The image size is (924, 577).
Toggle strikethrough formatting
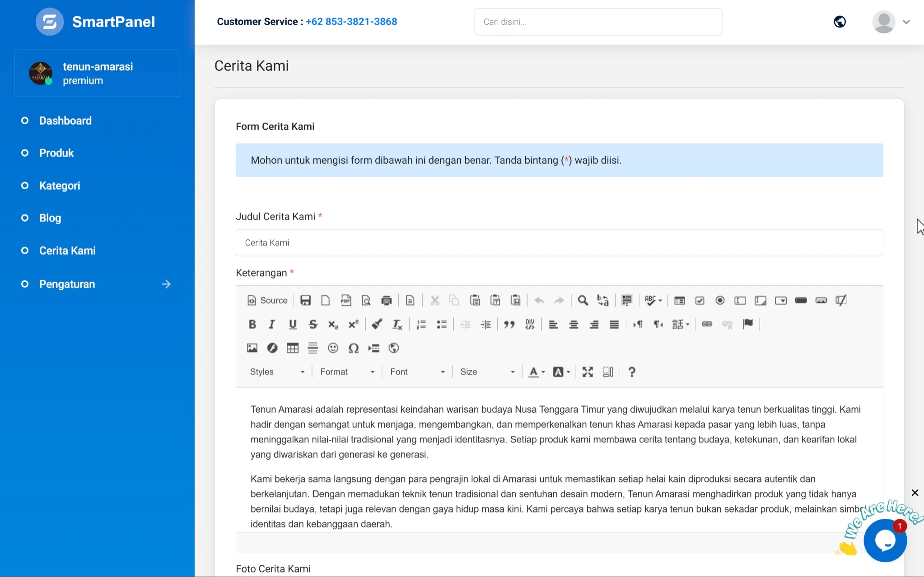(x=313, y=324)
